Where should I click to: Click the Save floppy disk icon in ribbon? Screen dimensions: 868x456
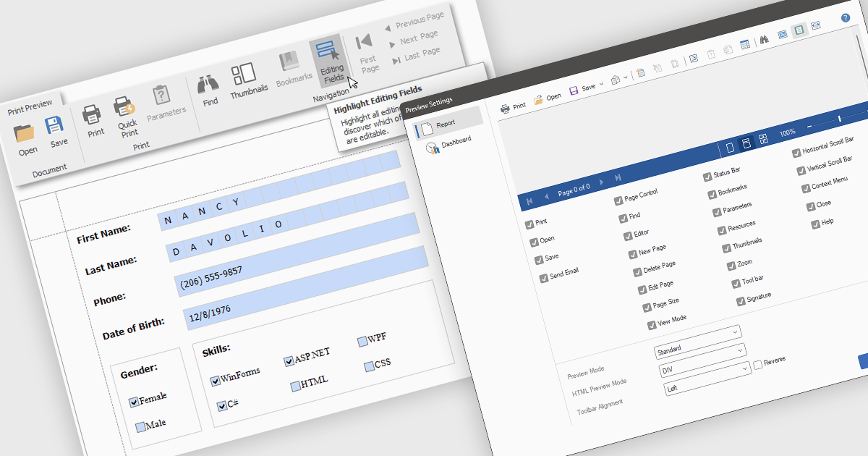point(55,126)
